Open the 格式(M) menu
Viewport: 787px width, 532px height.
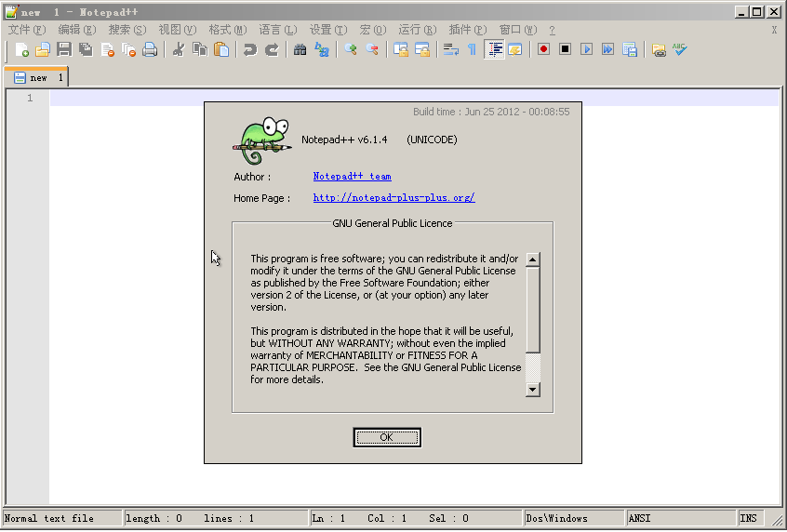pyautogui.click(x=228, y=30)
